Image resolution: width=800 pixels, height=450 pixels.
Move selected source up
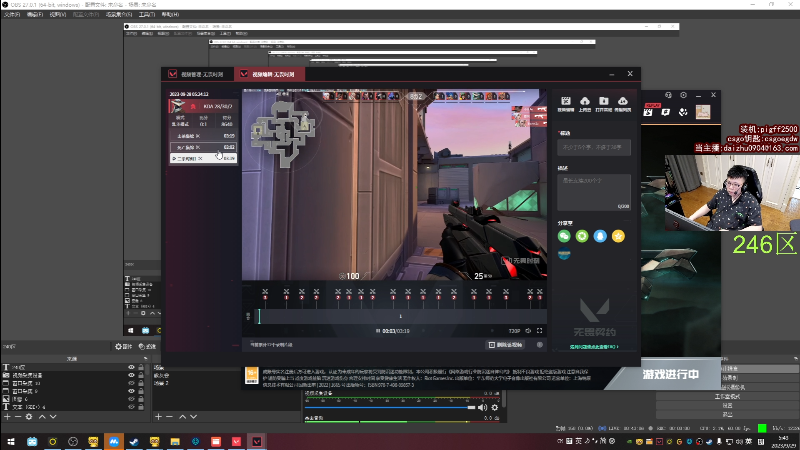(42, 416)
